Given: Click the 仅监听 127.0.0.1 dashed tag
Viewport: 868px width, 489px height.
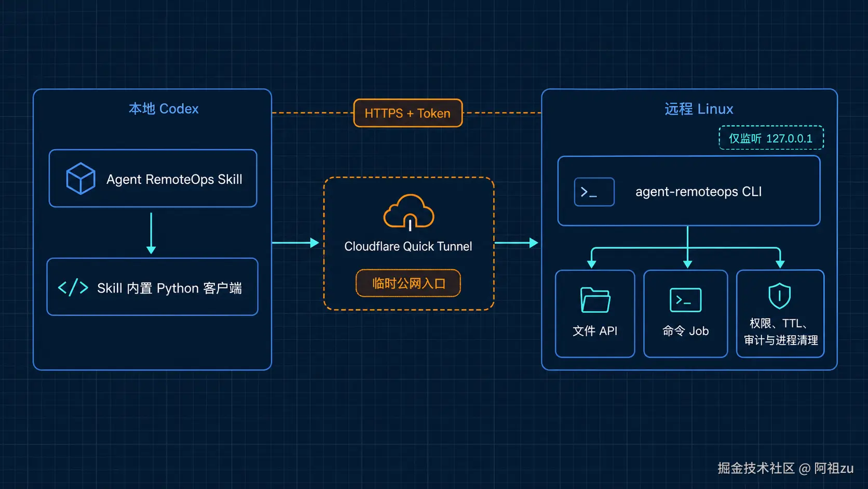Looking at the screenshot, I should (771, 138).
